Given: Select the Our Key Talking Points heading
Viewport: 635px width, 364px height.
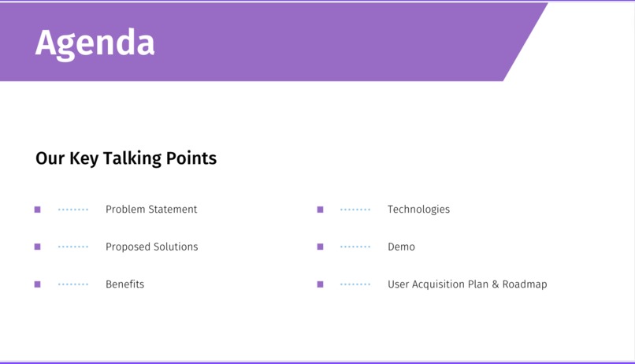Looking at the screenshot, I should [126, 158].
